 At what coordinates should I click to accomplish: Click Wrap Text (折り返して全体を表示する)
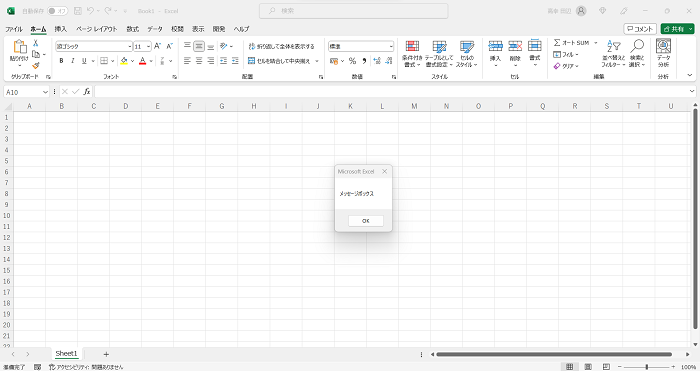(x=281, y=46)
